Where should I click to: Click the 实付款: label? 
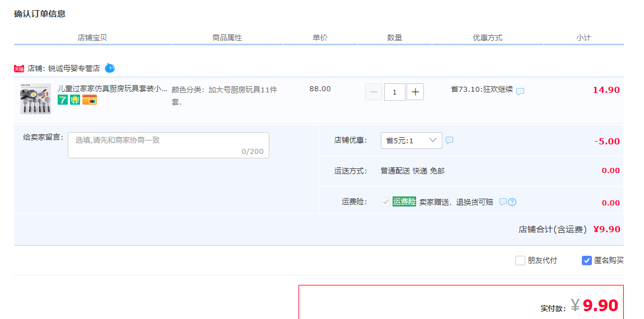point(554,308)
